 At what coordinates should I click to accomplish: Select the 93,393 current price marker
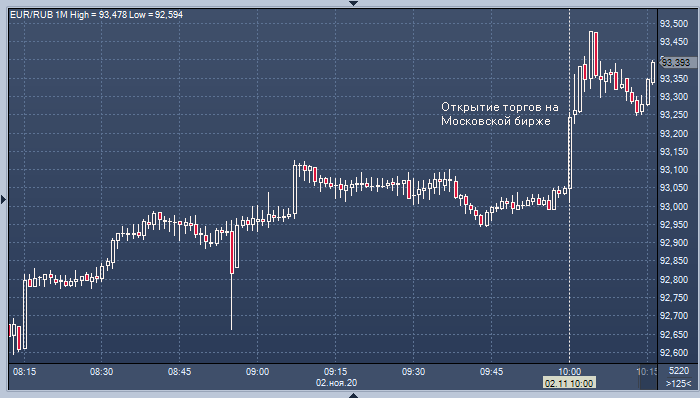point(676,62)
